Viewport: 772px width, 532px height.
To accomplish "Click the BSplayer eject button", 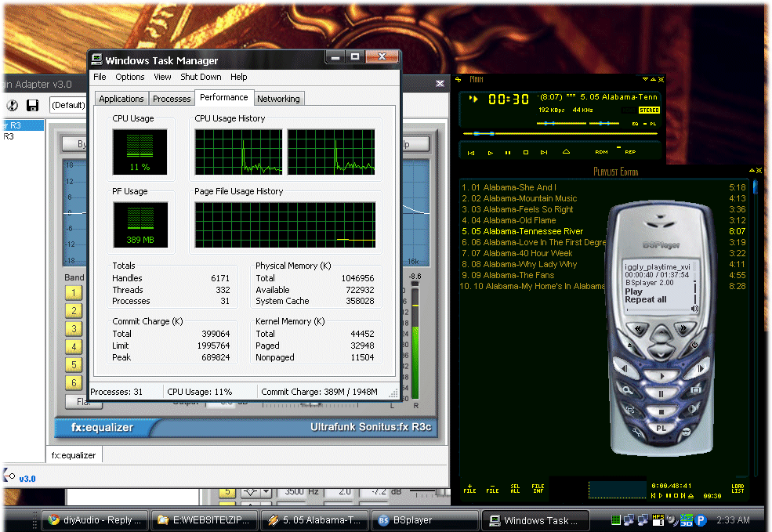I will pos(629,345).
